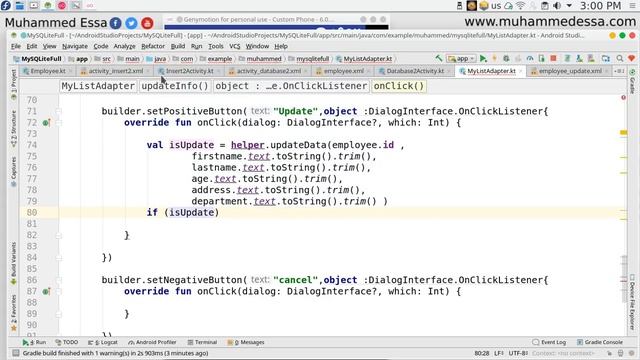
Task: Click the Fedora start menu icon
Action: (x=6, y=6)
